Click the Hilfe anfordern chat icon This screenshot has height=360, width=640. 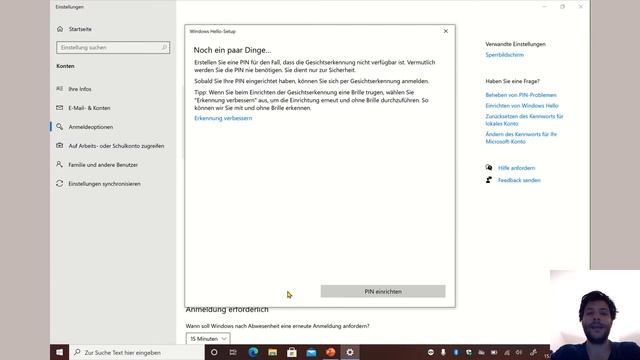pyautogui.click(x=489, y=167)
